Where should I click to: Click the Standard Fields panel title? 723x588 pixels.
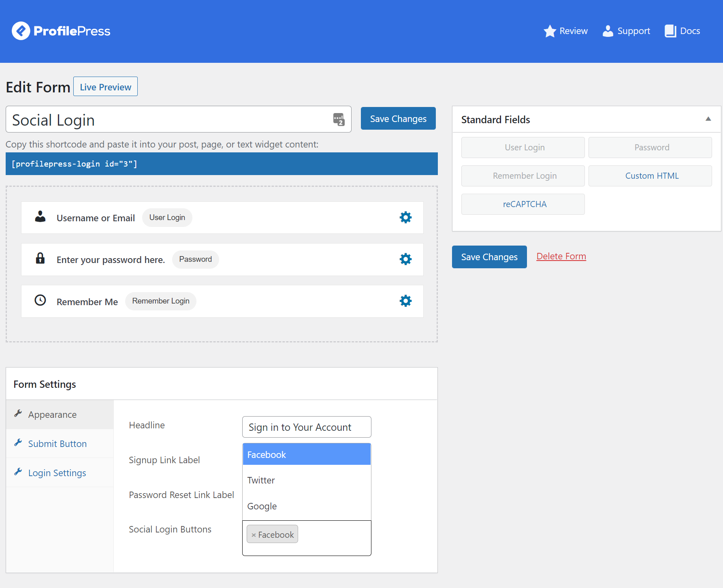tap(495, 120)
